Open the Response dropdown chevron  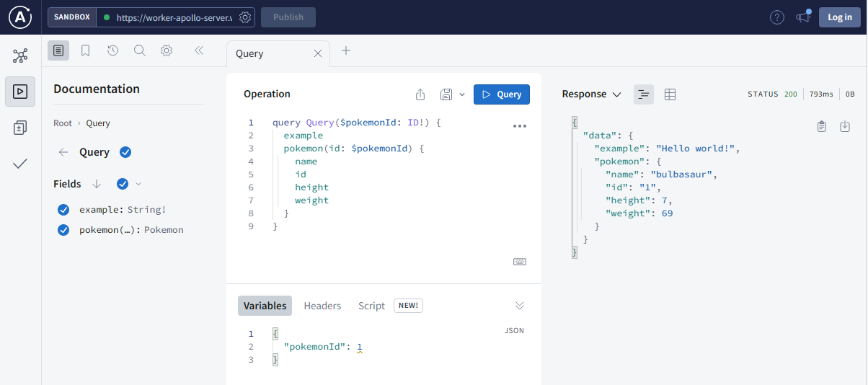click(616, 94)
